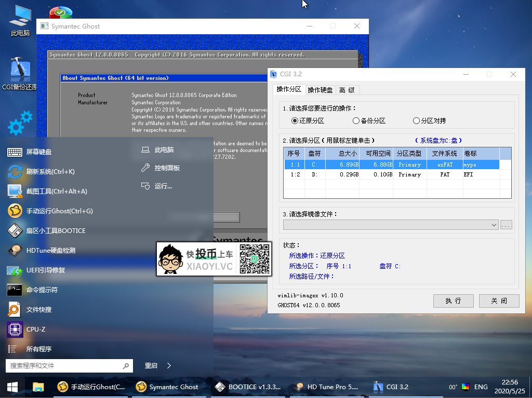Image resolution: width=532 pixels, height=398 pixels.
Task: Click the on-screen keyboard entry
Action: coord(39,152)
